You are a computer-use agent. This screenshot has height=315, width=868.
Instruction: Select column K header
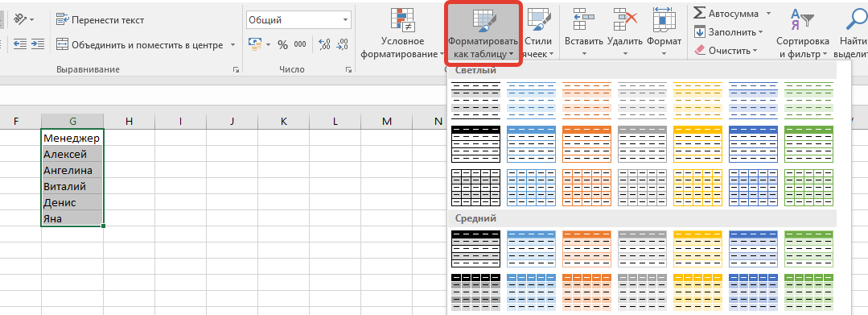(283, 121)
